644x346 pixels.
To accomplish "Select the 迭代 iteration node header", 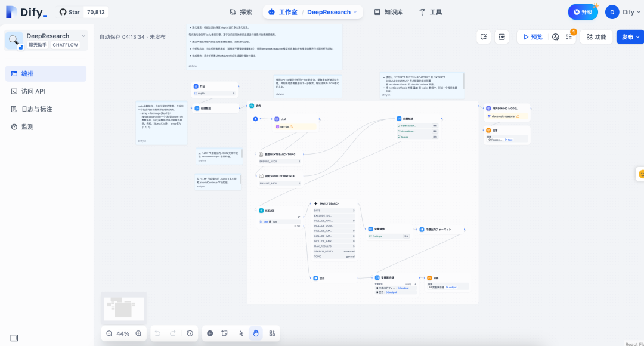I will tap(255, 106).
